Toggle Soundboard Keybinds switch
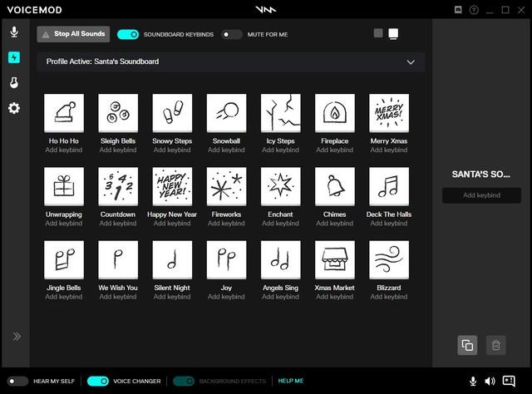This screenshot has width=532, height=394. coord(128,35)
